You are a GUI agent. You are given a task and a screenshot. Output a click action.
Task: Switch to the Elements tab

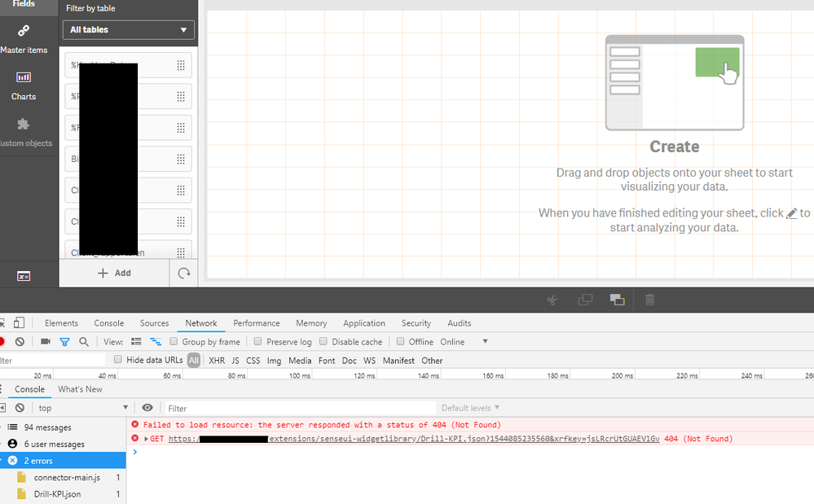click(x=61, y=323)
